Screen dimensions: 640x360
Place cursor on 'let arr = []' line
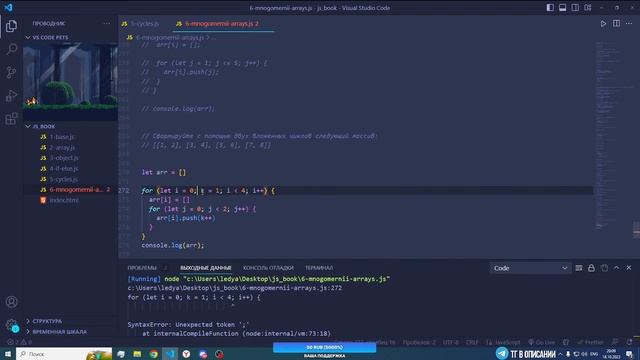[164, 172]
